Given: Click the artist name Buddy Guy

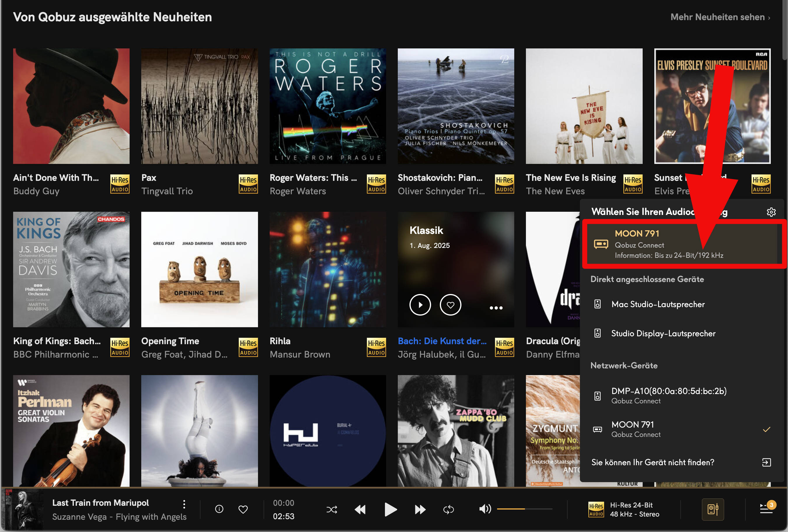Looking at the screenshot, I should (36, 191).
